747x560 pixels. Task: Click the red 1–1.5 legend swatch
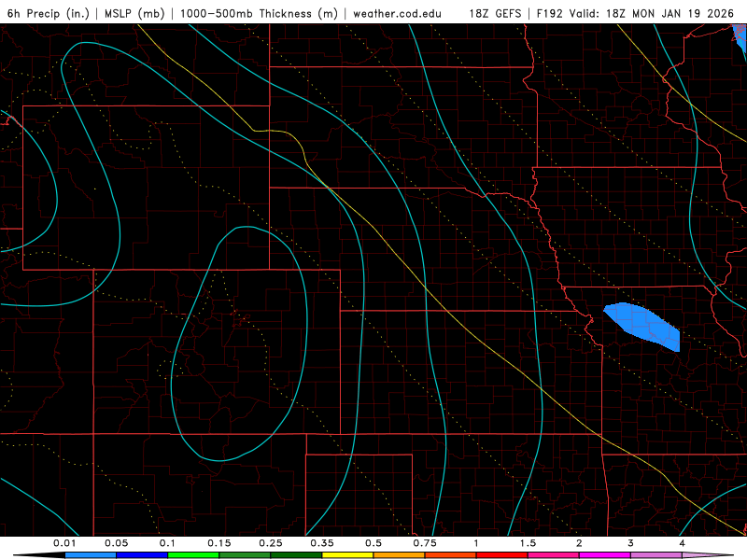tap(502, 555)
